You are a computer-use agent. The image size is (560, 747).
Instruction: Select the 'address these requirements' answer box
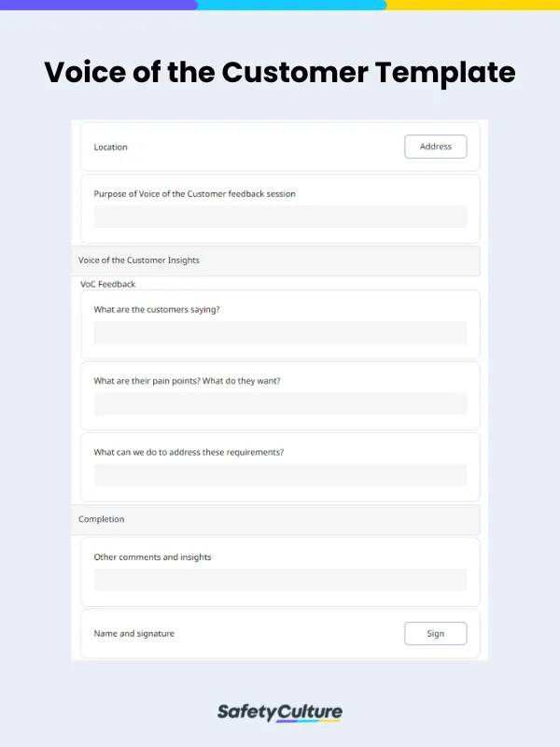pyautogui.click(x=280, y=475)
